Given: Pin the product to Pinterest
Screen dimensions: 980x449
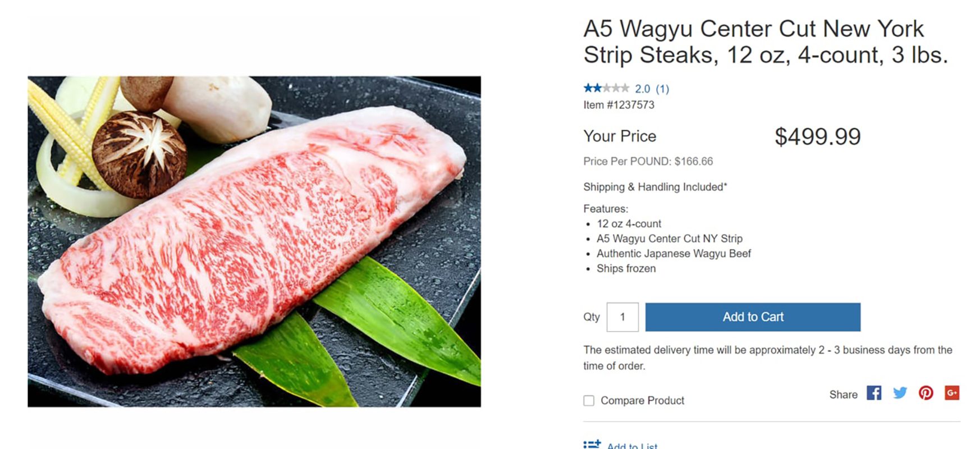Looking at the screenshot, I should pos(927,393).
